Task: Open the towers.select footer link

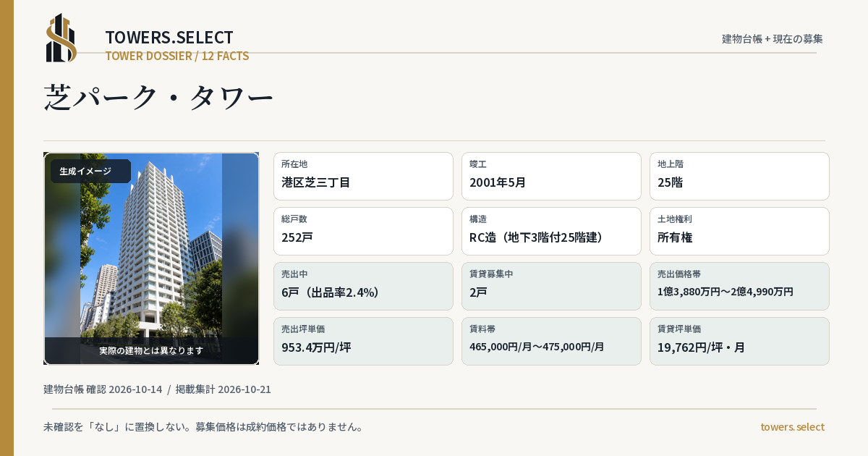Action: click(792, 427)
